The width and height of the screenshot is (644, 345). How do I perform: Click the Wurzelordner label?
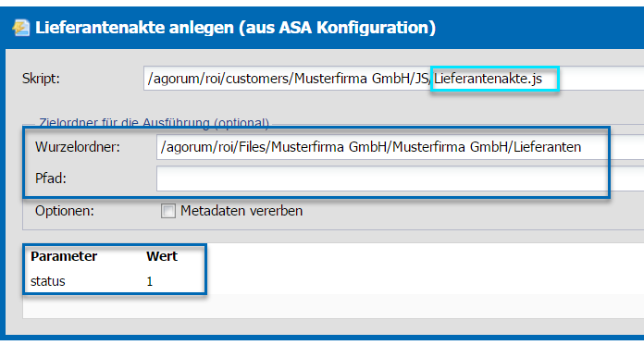tap(77, 147)
